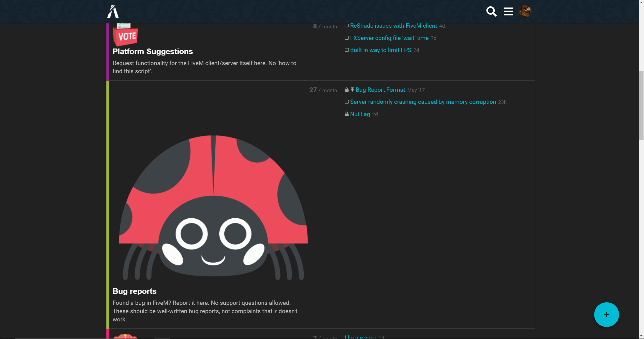Open the Nui Lag topic
644x339 pixels.
pos(360,114)
